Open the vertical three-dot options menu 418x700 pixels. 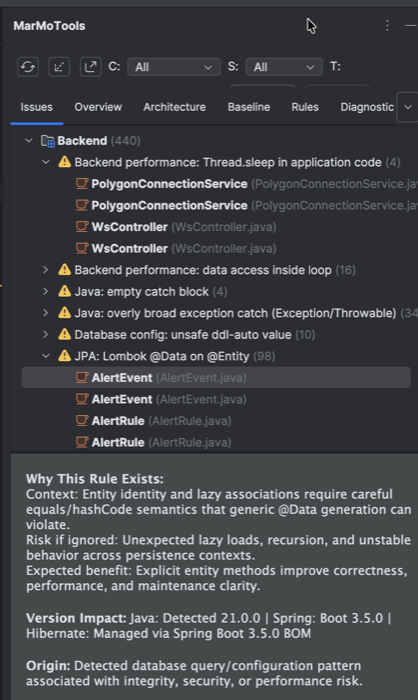pos(387,25)
